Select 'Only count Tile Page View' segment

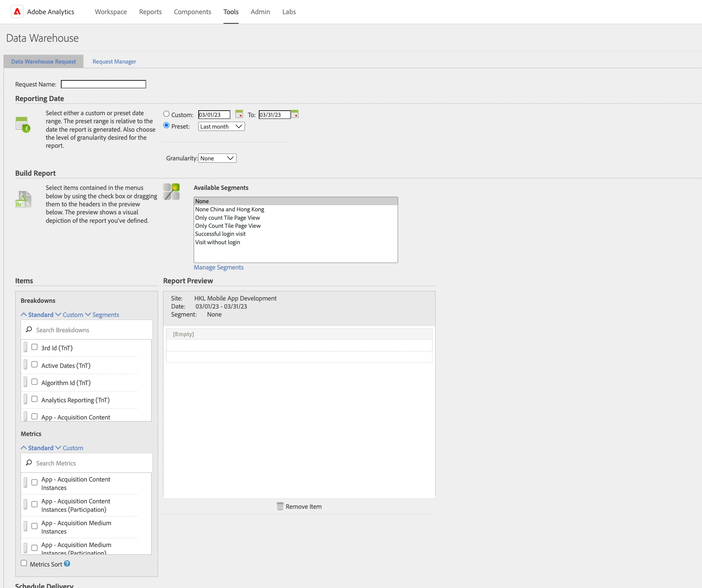click(295, 217)
